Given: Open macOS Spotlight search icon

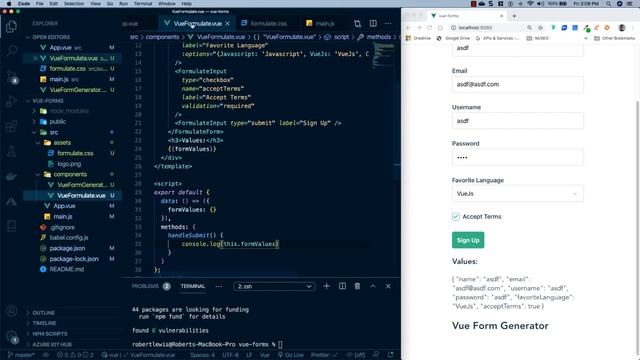Looking at the screenshot, I should [x=608, y=4].
